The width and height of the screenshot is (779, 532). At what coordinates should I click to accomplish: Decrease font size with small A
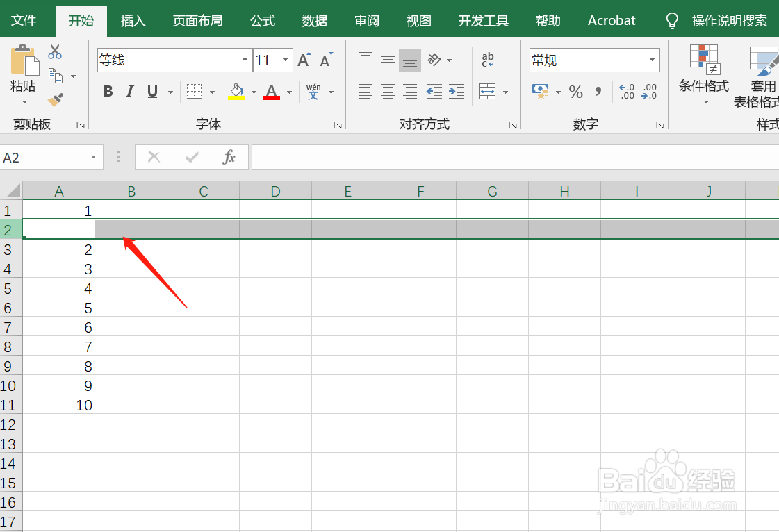pyautogui.click(x=326, y=60)
